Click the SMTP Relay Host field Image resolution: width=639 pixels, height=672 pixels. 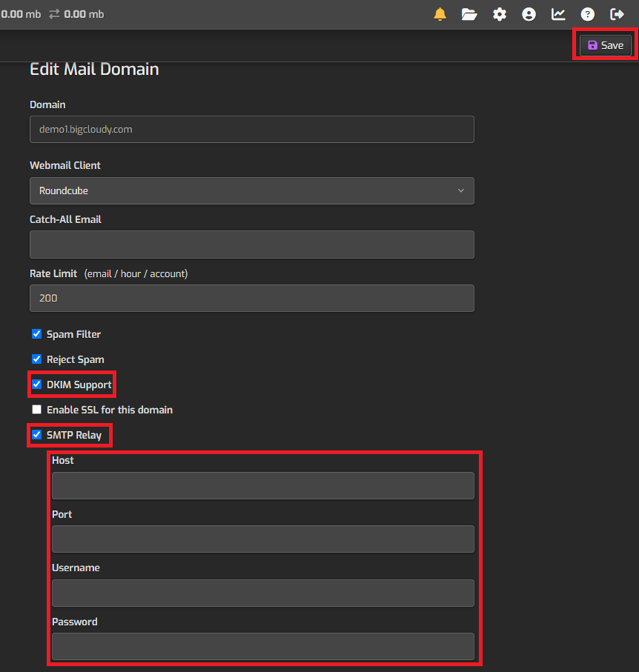tap(263, 486)
